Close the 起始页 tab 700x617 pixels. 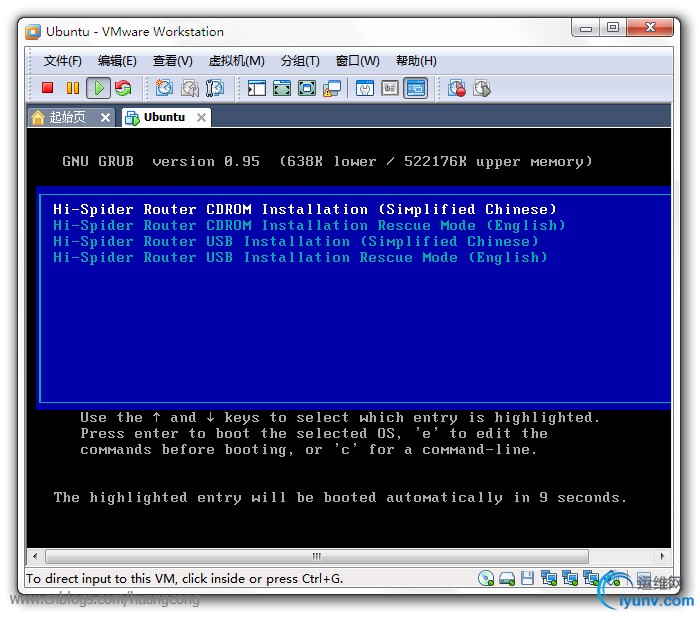pyautogui.click(x=105, y=117)
